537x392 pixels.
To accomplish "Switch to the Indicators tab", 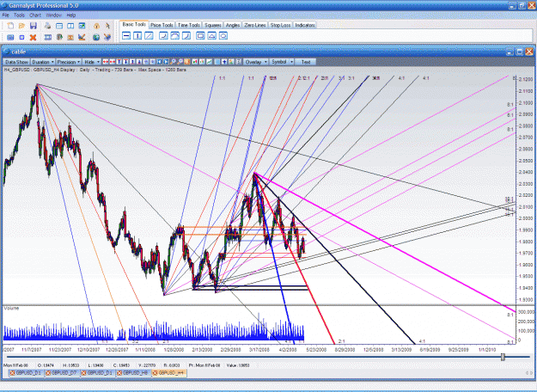I will pyautogui.click(x=305, y=25).
